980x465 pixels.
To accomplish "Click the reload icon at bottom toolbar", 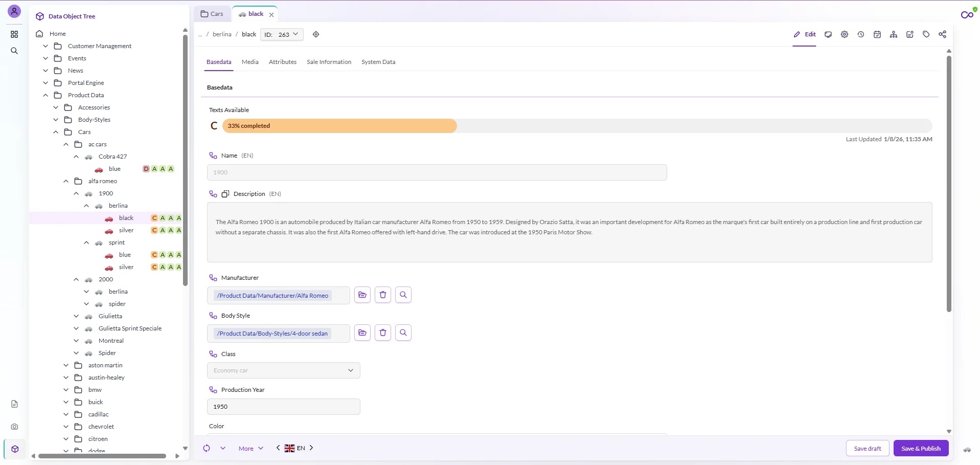I will coord(207,448).
